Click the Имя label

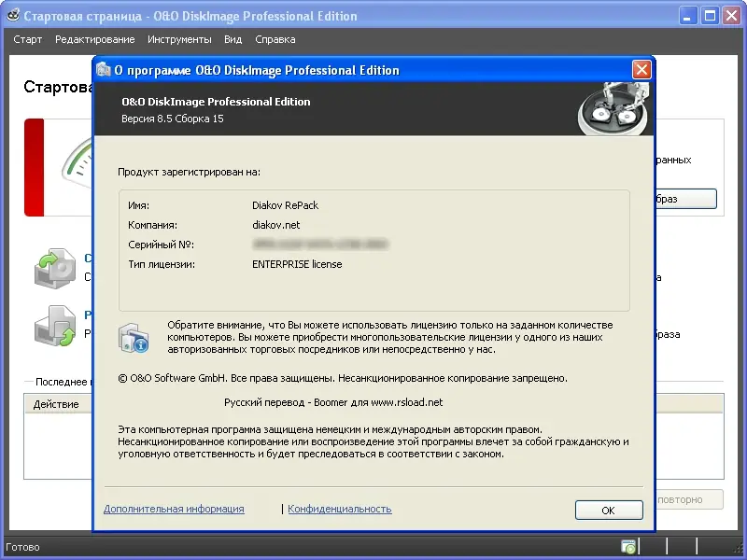tap(138, 205)
